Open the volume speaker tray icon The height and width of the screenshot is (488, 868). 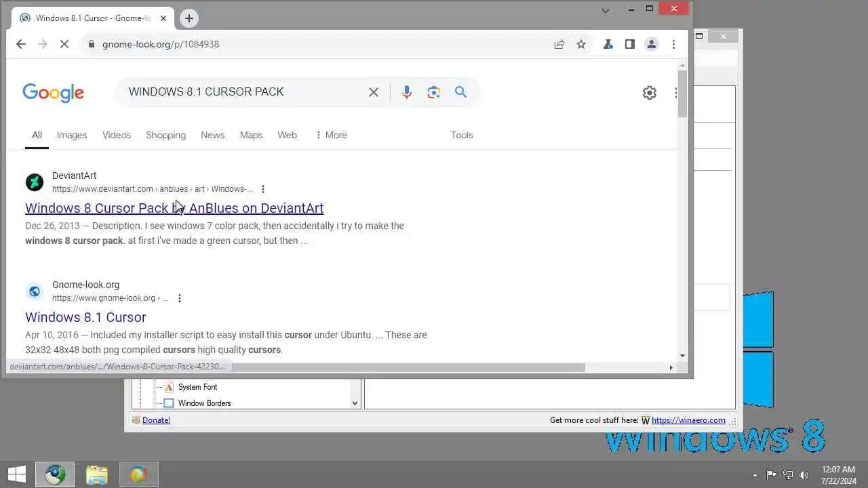click(804, 474)
